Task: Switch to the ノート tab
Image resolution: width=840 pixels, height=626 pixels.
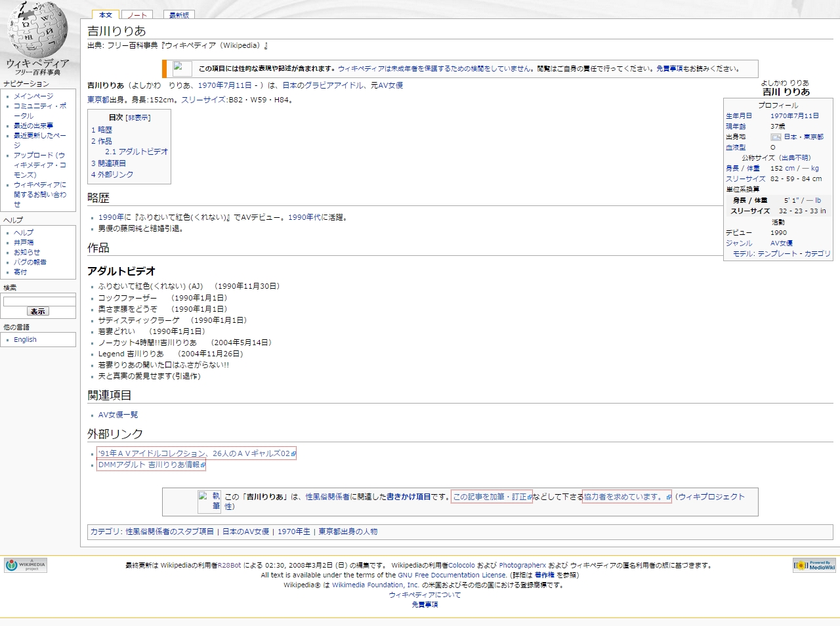Action: point(137,15)
